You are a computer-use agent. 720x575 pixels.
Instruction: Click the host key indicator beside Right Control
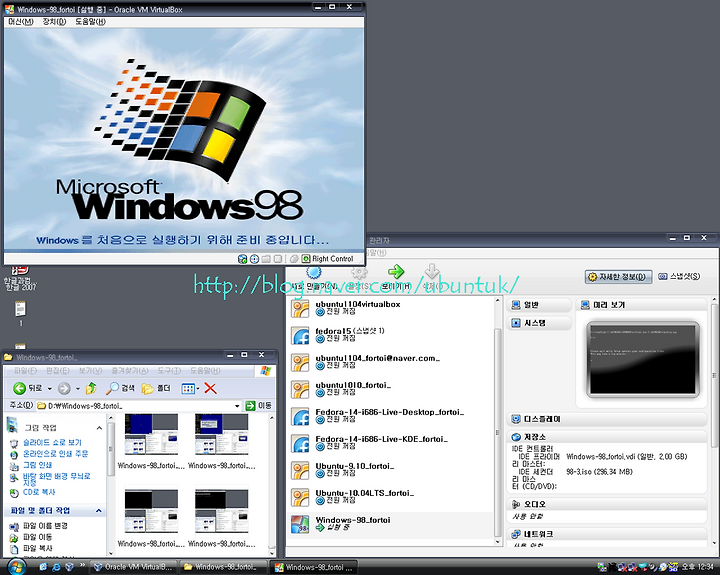coord(306,259)
